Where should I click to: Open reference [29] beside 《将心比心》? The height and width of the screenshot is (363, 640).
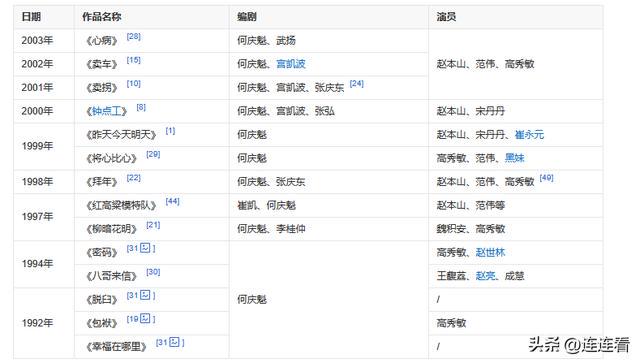pos(153,154)
